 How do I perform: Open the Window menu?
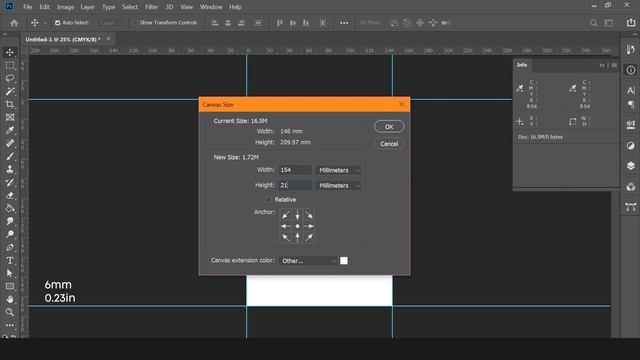tap(211, 7)
